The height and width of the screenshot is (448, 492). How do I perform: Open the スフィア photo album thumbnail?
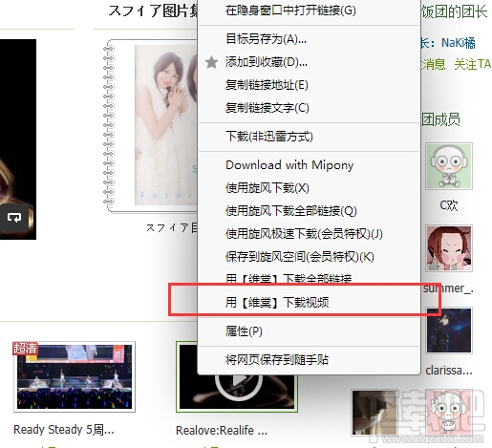click(153, 126)
